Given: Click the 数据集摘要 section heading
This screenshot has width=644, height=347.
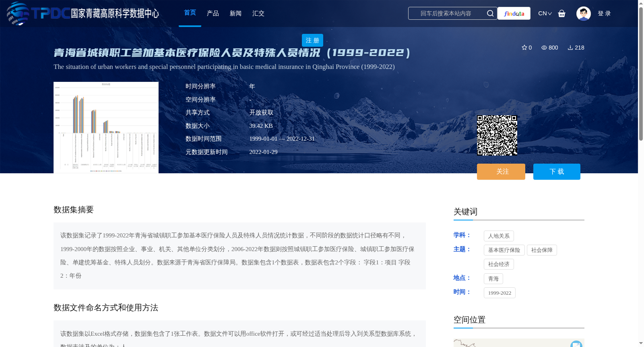Looking at the screenshot, I should tap(74, 210).
